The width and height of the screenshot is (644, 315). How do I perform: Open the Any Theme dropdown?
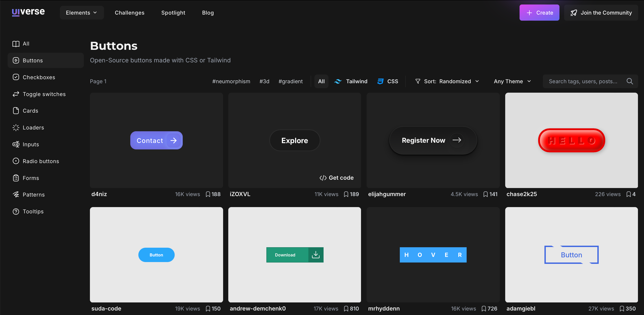(512, 81)
